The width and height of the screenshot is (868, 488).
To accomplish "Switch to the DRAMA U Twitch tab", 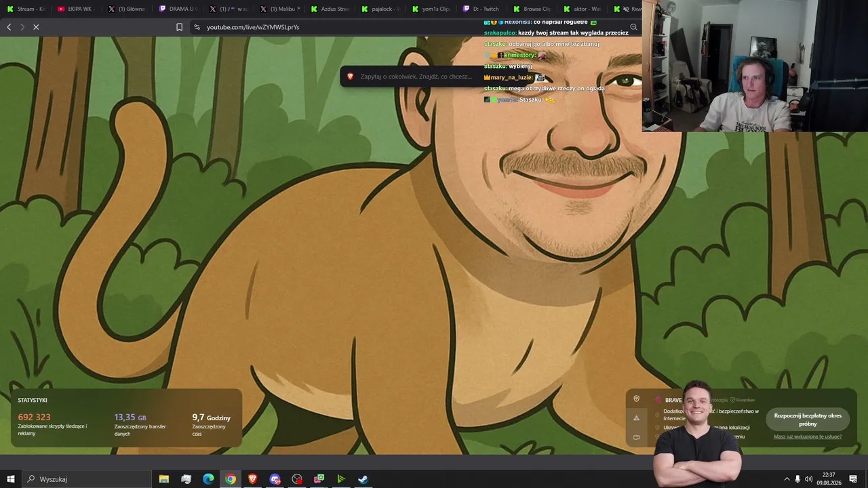I will coord(176,9).
